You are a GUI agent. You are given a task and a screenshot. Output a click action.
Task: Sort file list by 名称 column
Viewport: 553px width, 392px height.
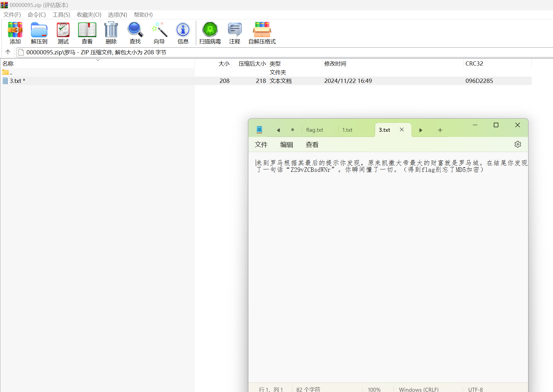tap(8, 63)
